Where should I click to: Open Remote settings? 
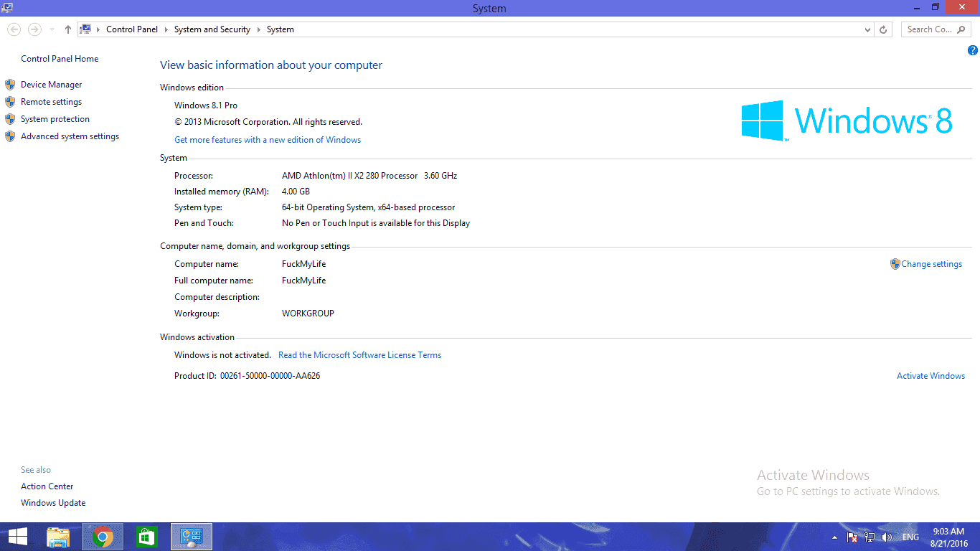click(52, 102)
